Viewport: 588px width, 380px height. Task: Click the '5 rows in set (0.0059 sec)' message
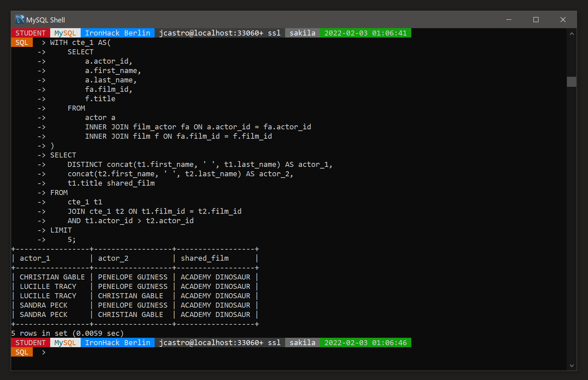[67, 333]
